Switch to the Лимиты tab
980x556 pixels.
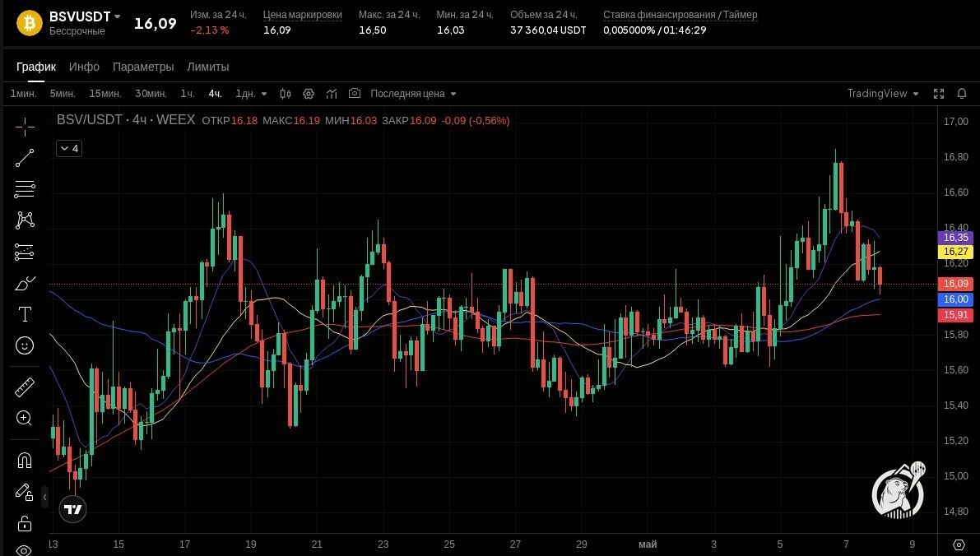point(208,67)
